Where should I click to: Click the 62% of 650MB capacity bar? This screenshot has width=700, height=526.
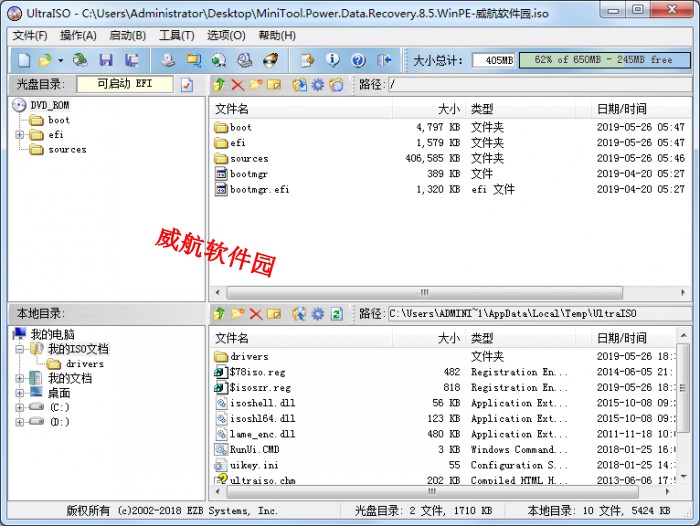click(604, 60)
